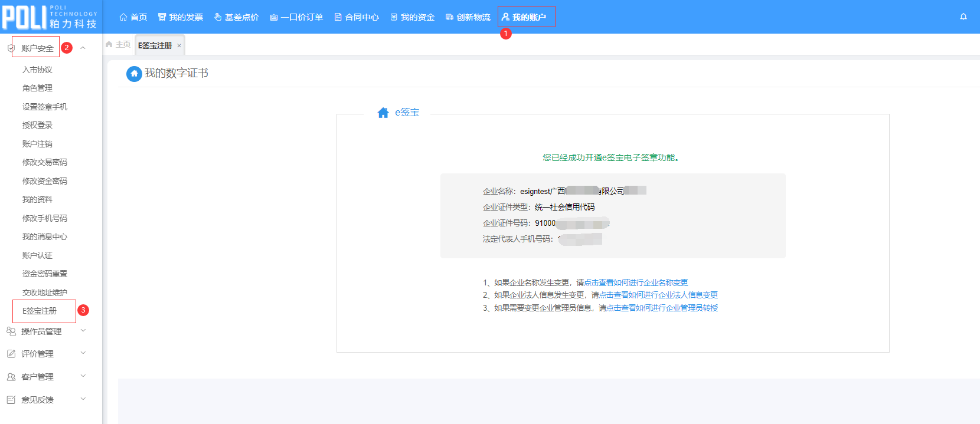
Task: Click the e签宝 heading text
Action: pyautogui.click(x=407, y=113)
